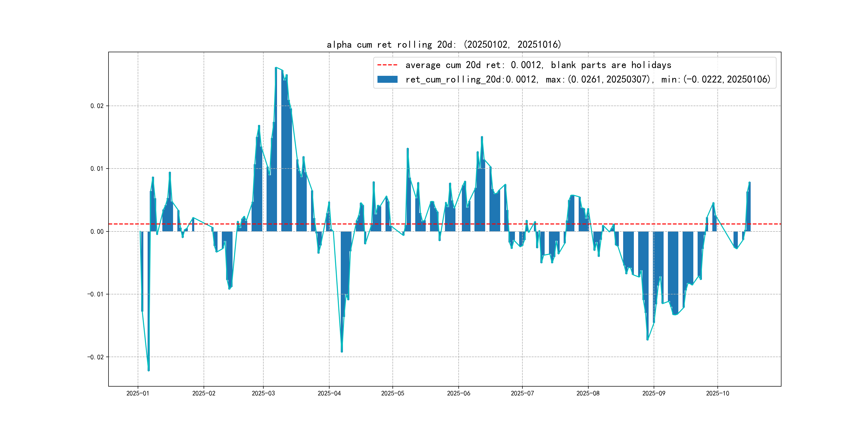Image resolution: width=868 pixels, height=434 pixels.
Task: Click the 0.00 y-axis tick label
Action: coord(97,231)
